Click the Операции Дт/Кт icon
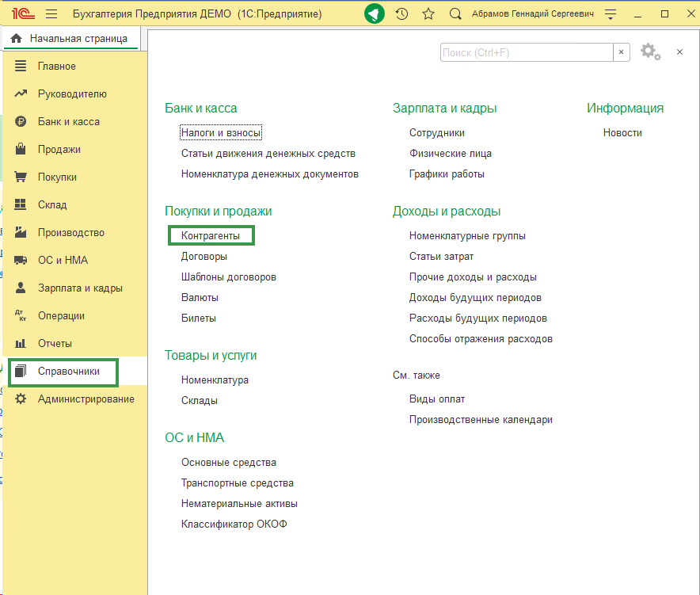Viewport: 700px width, 595px height. click(x=21, y=315)
